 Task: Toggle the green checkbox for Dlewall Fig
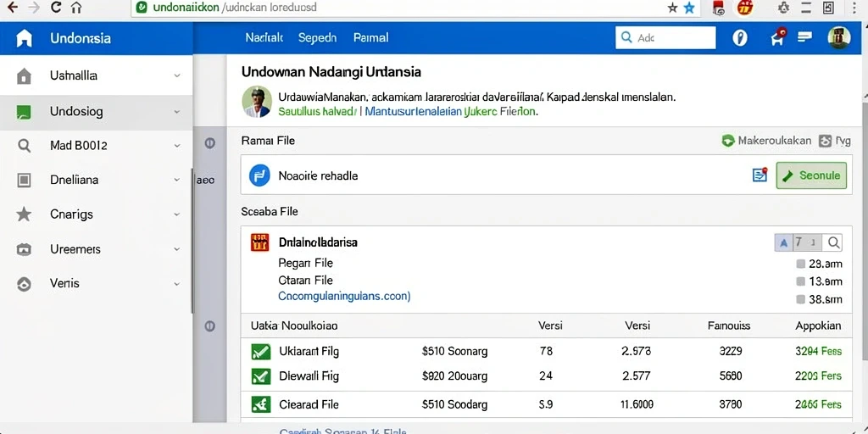261,376
